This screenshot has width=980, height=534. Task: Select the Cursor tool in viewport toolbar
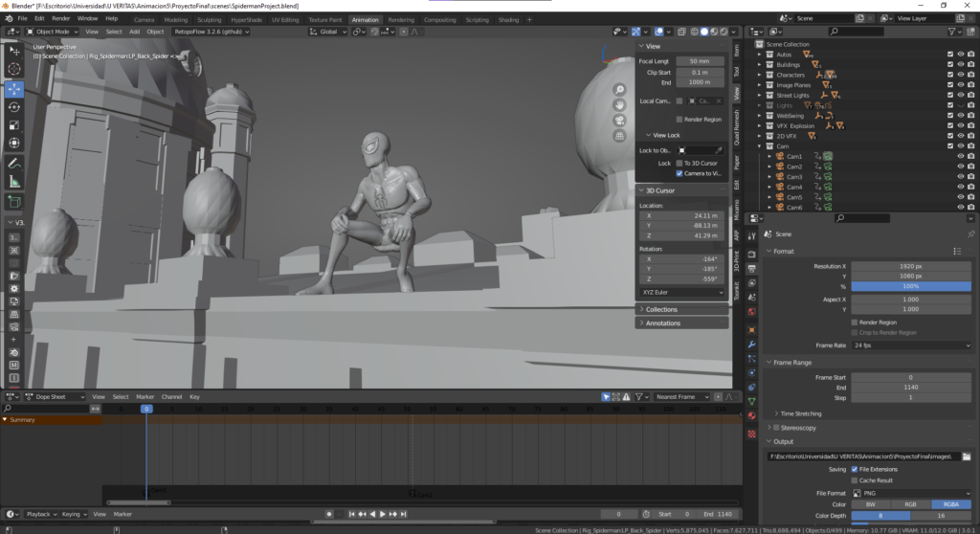point(13,69)
